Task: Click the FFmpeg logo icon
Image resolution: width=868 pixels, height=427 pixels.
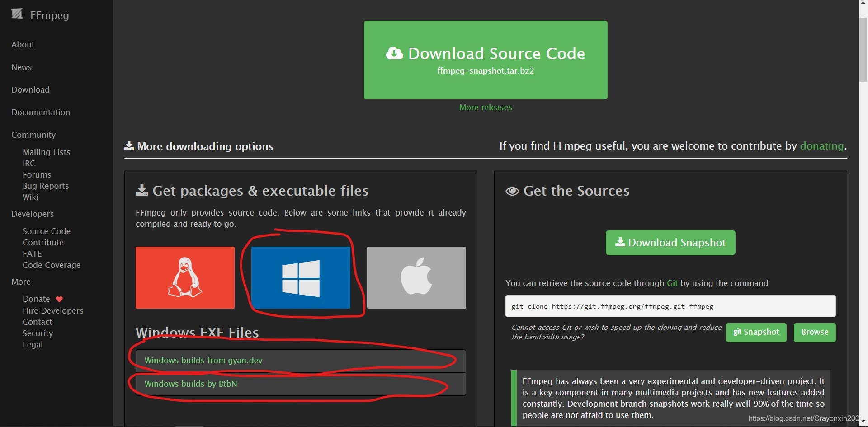Action: [x=17, y=14]
